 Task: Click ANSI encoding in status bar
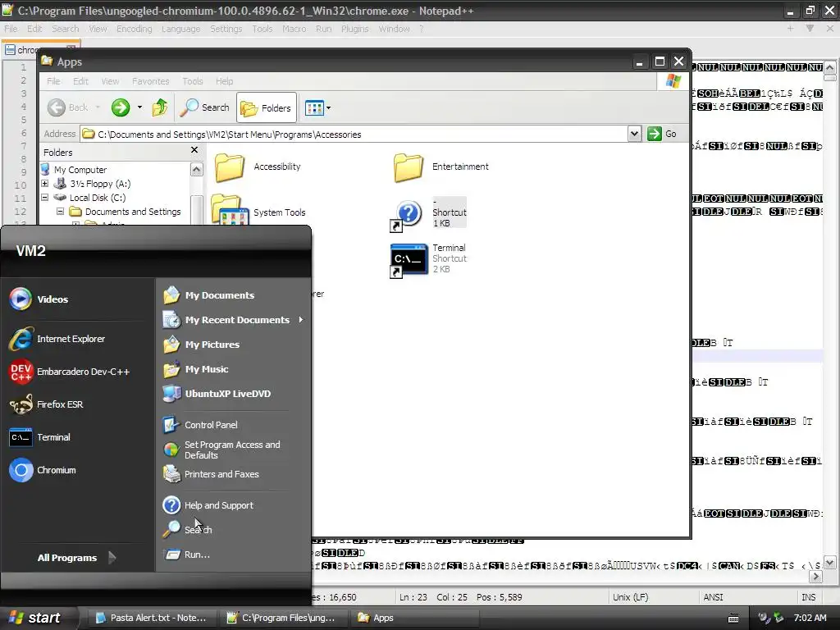click(713, 597)
